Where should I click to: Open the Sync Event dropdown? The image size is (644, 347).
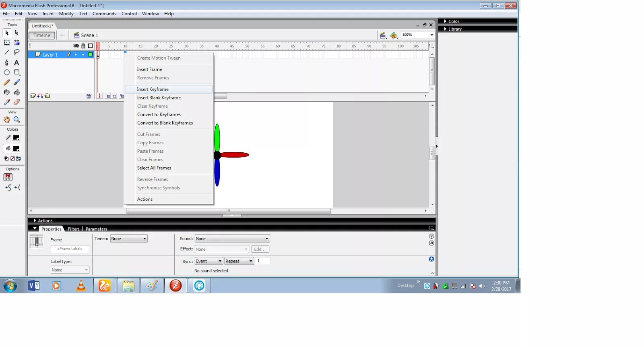click(208, 261)
